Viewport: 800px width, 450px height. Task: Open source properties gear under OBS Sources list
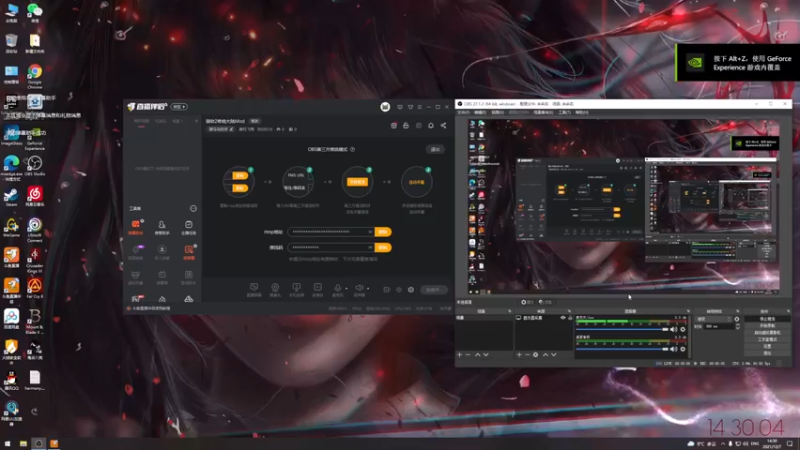click(x=535, y=355)
